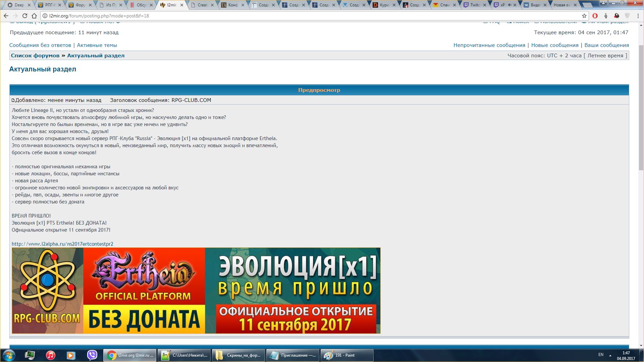
Task: Click the red and black extension icon
Action: point(616,16)
